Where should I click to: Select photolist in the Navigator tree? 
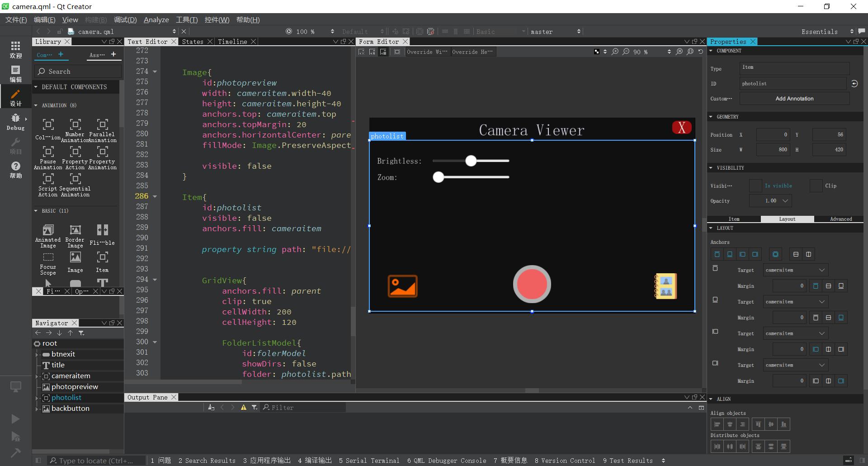coord(67,397)
